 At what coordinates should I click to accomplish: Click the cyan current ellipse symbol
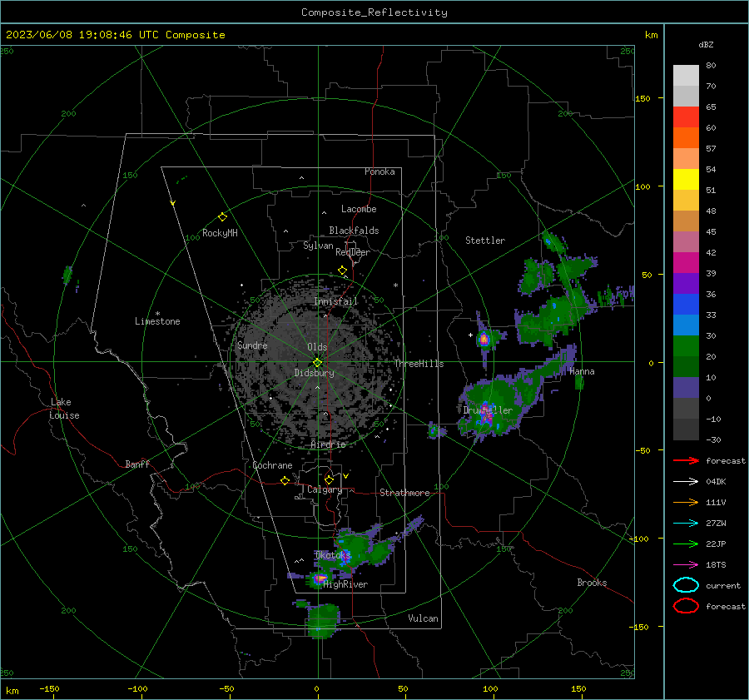click(x=686, y=585)
